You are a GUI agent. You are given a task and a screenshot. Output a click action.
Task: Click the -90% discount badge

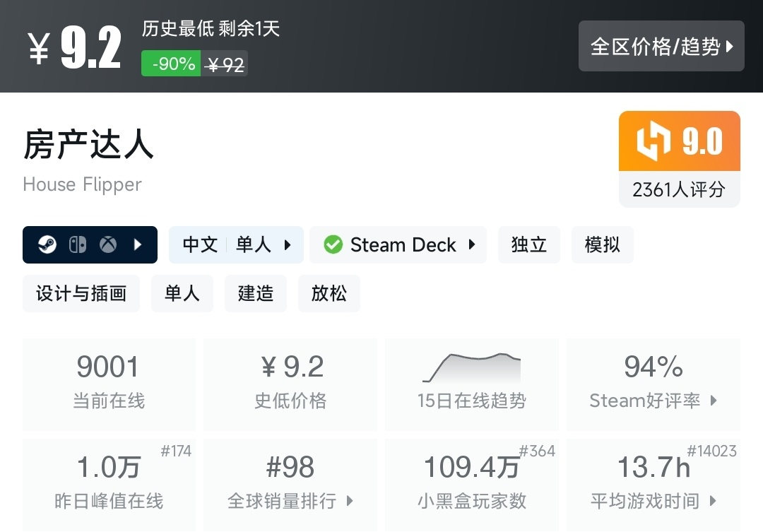click(171, 64)
